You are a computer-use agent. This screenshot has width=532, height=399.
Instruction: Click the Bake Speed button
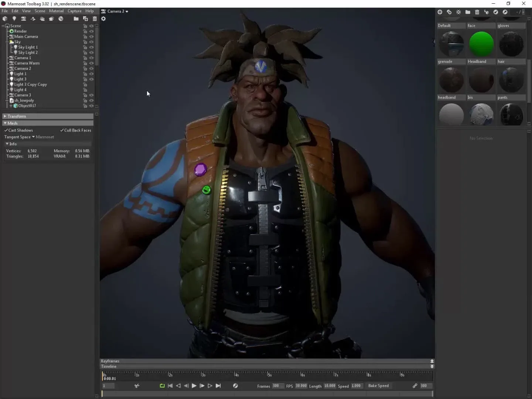pyautogui.click(x=379, y=386)
